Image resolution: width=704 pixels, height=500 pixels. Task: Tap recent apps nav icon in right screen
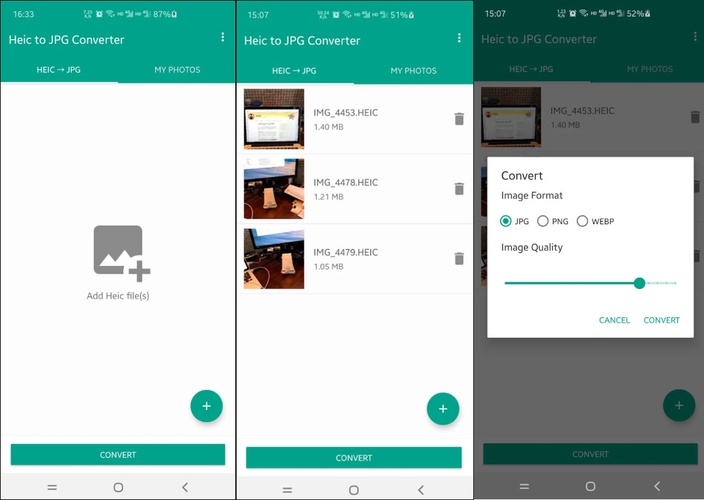[524, 486]
